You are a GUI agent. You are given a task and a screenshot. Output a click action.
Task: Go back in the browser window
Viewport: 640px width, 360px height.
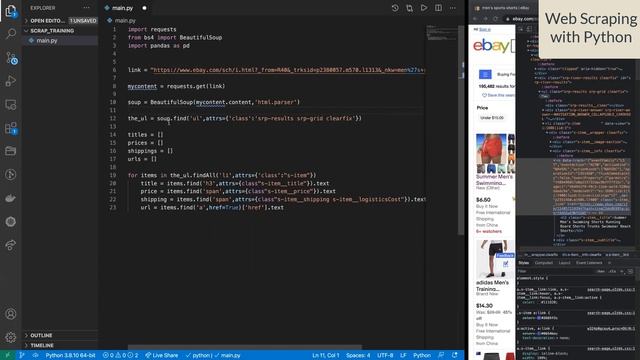pyautogui.click(x=475, y=19)
